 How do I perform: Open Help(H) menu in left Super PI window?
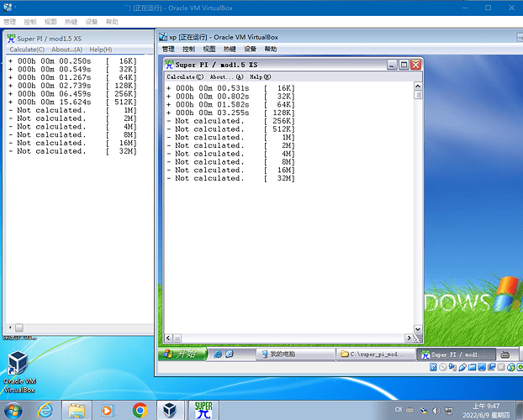click(101, 50)
